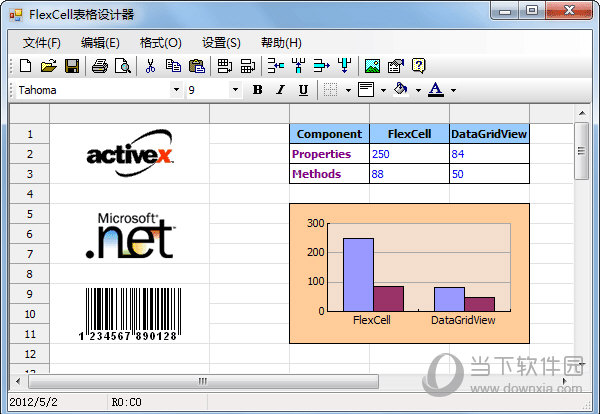
Task: Apply cell borders with the border grid icon
Action: (330, 90)
